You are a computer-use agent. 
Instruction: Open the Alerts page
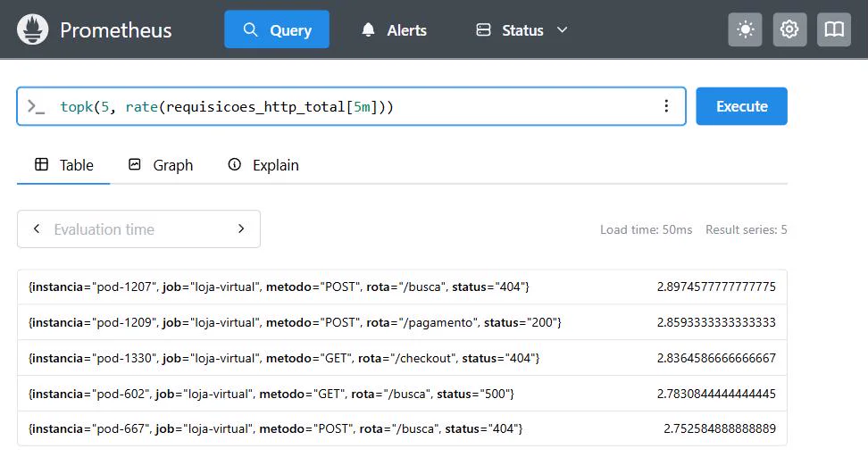(x=394, y=29)
